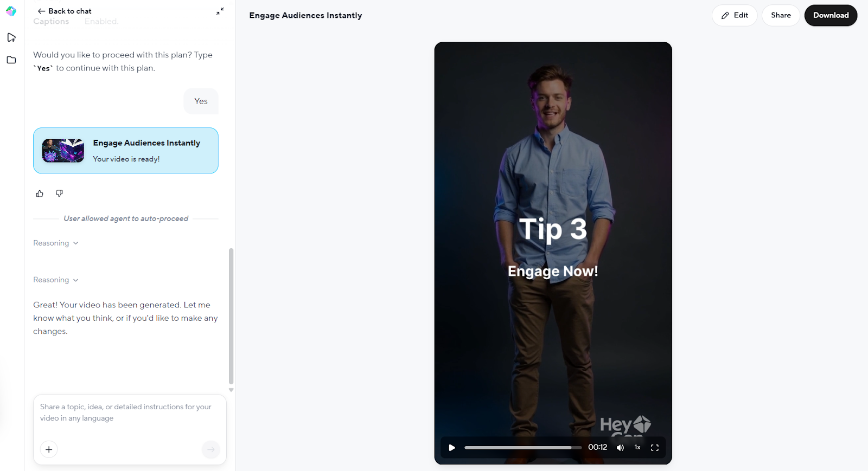The width and height of the screenshot is (868, 471).
Task: Enter fullscreen video mode
Action: (x=655, y=448)
